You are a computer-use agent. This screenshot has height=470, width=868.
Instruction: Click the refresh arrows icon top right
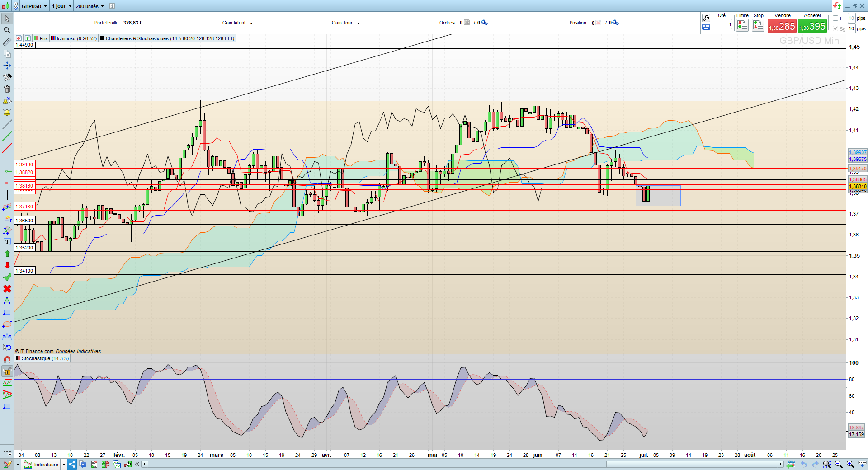(x=837, y=6)
